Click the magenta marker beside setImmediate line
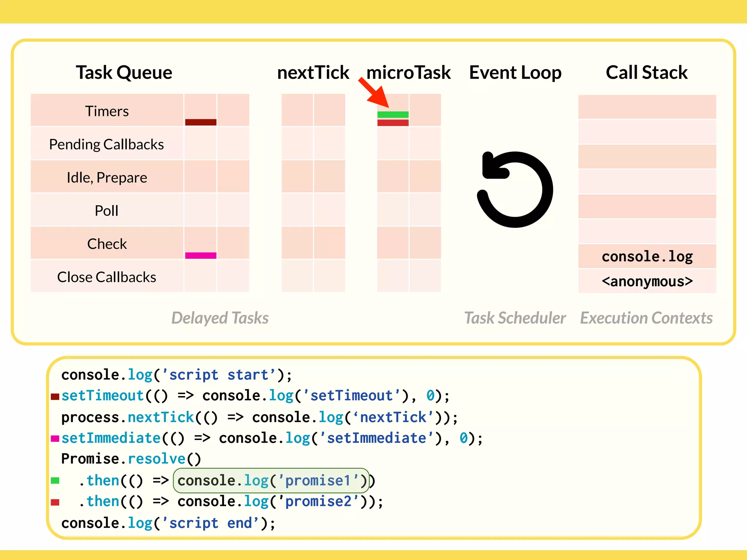This screenshot has width=747, height=560. (x=55, y=438)
